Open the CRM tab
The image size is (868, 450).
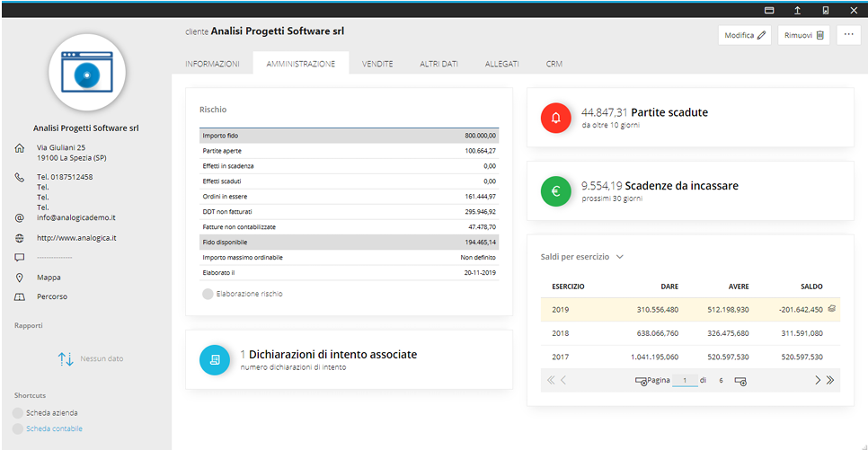tap(554, 64)
